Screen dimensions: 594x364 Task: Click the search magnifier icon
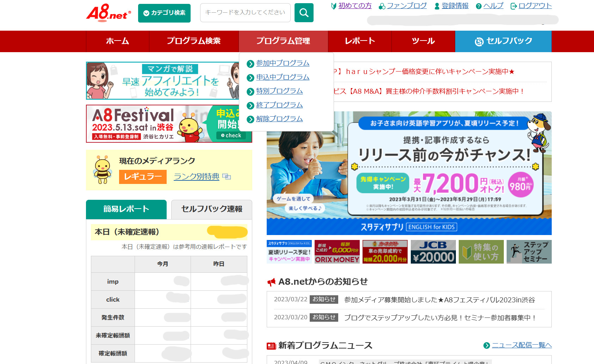304,13
